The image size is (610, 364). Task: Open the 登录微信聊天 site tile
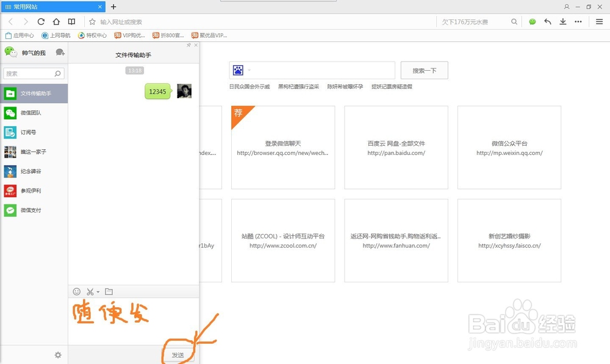click(283, 148)
